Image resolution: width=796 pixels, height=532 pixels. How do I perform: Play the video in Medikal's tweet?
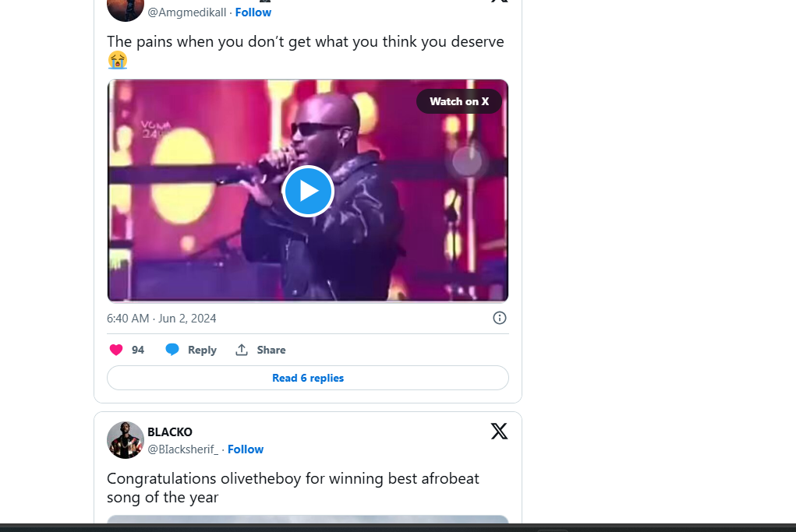pyautogui.click(x=308, y=191)
